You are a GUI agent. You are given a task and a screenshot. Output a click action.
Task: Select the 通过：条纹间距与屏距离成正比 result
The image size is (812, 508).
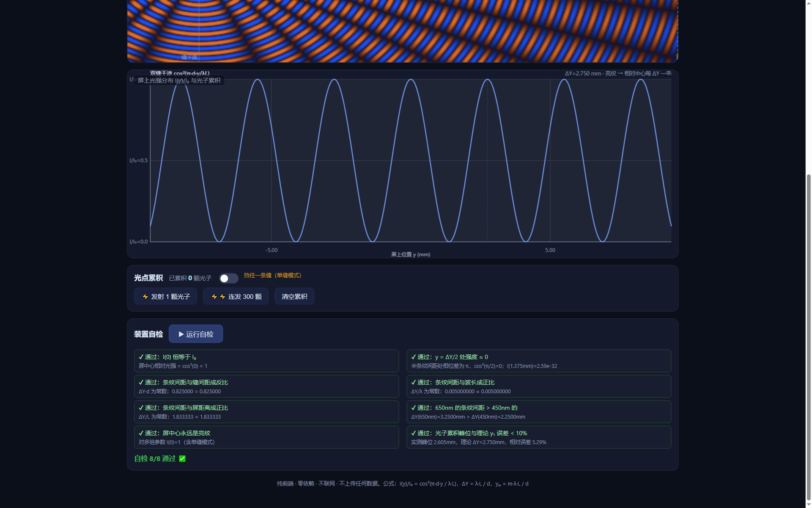pos(266,411)
